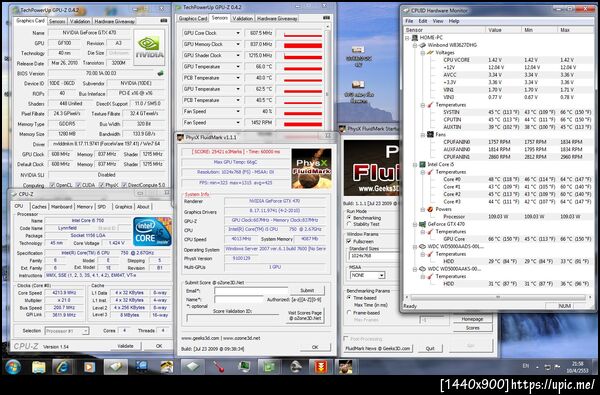Image resolution: width=600 pixels, height=395 pixels.
Task: Click camera screenshot icon in GPU-Z Sensors window
Action: pyautogui.click(x=326, y=18)
